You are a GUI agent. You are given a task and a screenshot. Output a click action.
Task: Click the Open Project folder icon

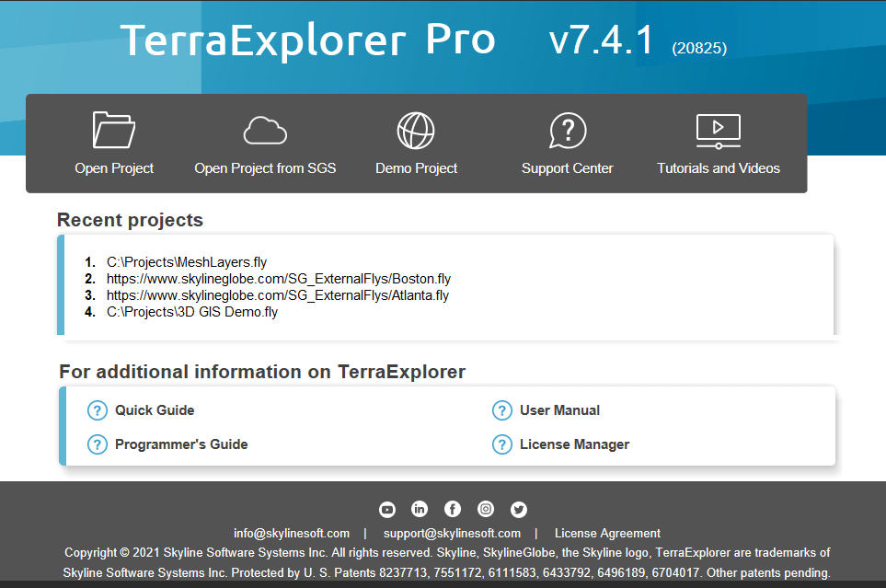pyautogui.click(x=113, y=130)
